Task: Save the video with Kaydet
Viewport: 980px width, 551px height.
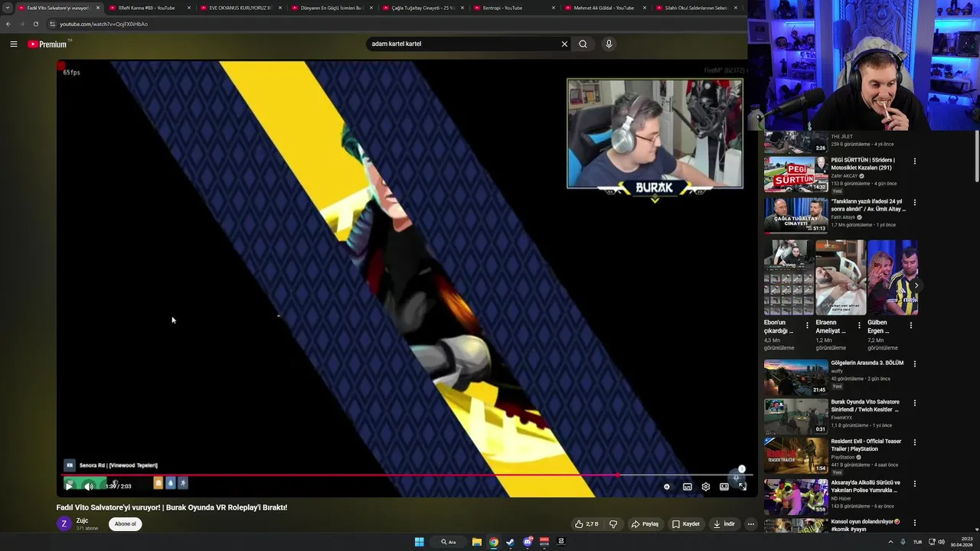Action: click(x=685, y=524)
